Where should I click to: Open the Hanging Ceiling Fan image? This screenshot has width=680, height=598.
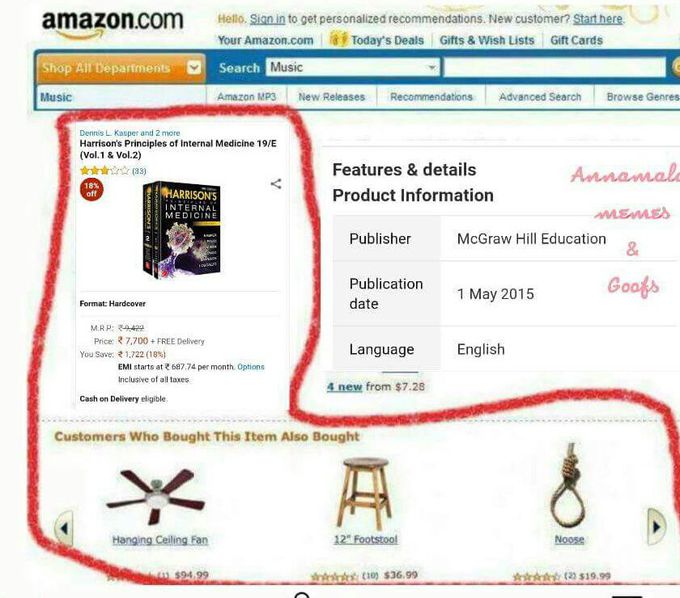click(156, 496)
